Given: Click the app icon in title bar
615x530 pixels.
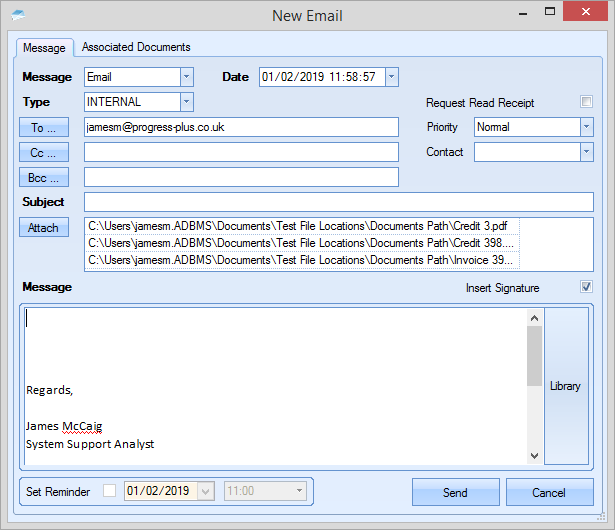Looking at the screenshot, I should pos(18,15).
